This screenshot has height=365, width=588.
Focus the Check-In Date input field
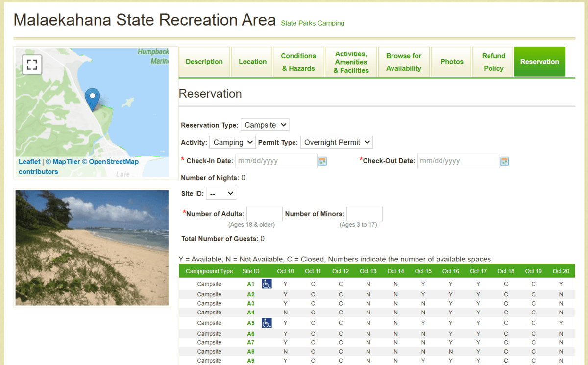pos(276,161)
